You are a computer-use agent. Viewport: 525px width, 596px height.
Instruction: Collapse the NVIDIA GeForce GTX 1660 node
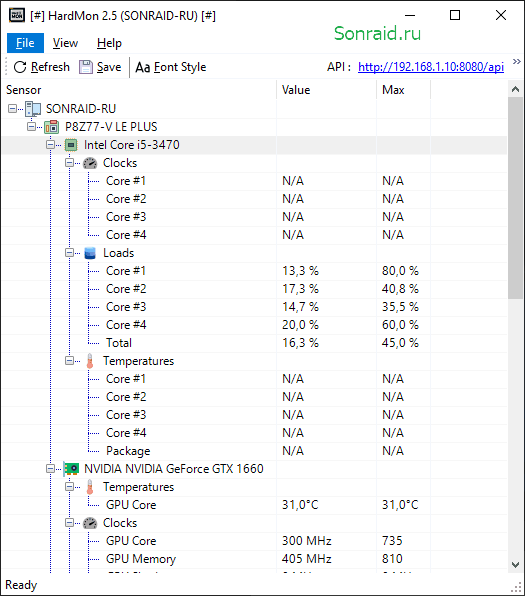click(50, 469)
